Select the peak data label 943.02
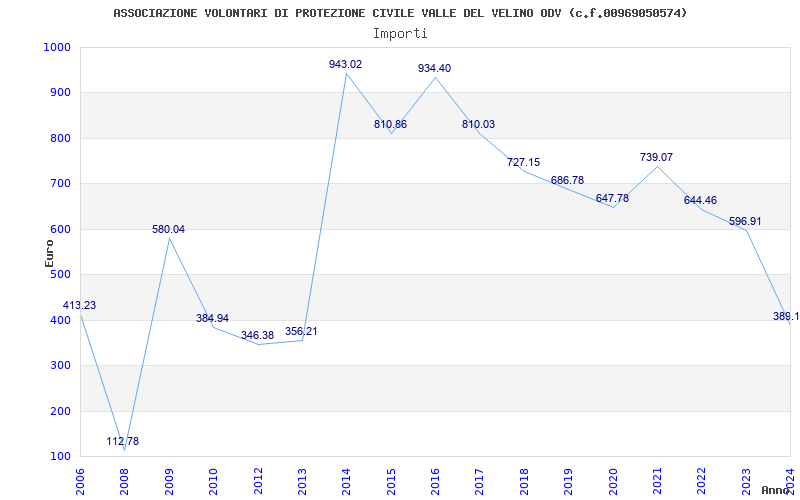This screenshot has height=500, width=800. coord(345,64)
